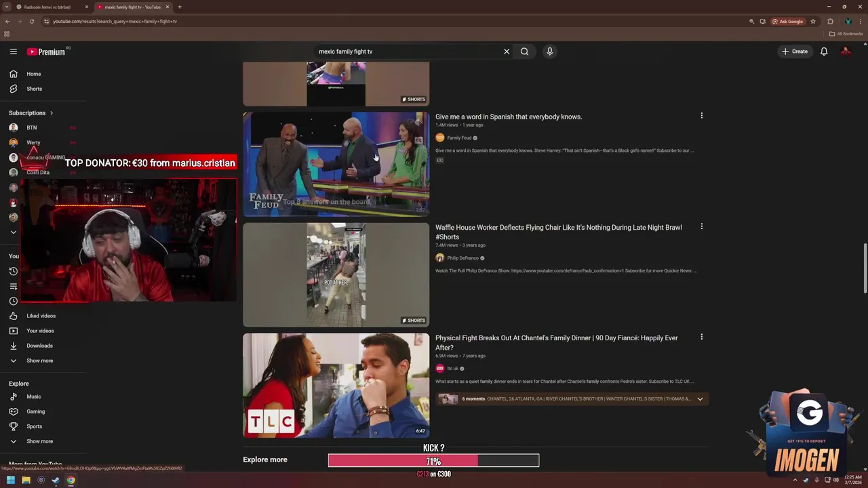Expand the Subscriptions section

tap(31, 113)
